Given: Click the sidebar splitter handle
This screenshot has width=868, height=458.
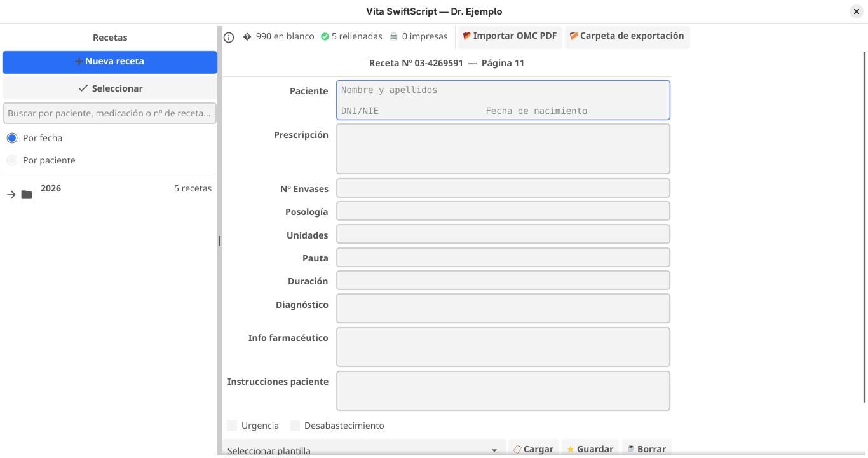Looking at the screenshot, I should pyautogui.click(x=220, y=241).
